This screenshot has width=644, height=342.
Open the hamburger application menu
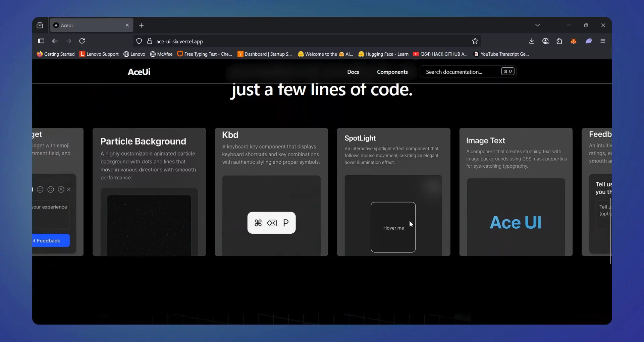pyautogui.click(x=603, y=41)
